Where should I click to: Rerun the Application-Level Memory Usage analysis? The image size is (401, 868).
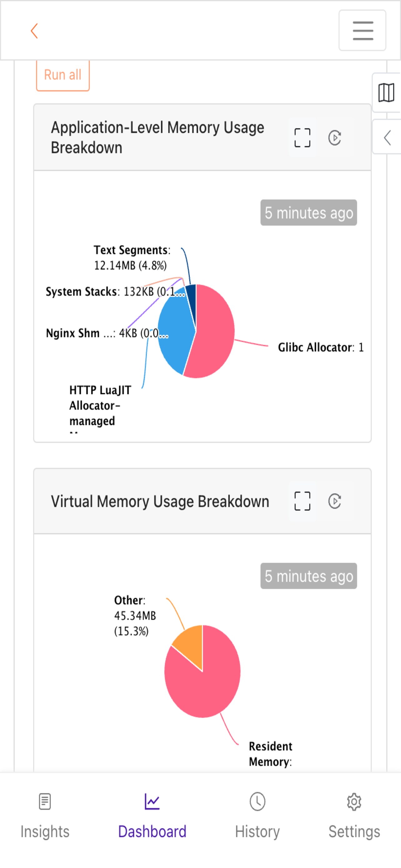coord(335,137)
